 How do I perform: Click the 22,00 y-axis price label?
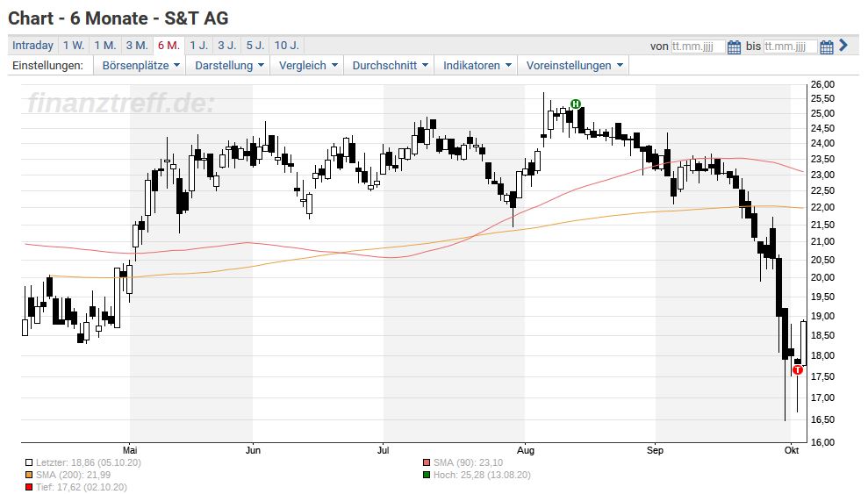click(822, 207)
